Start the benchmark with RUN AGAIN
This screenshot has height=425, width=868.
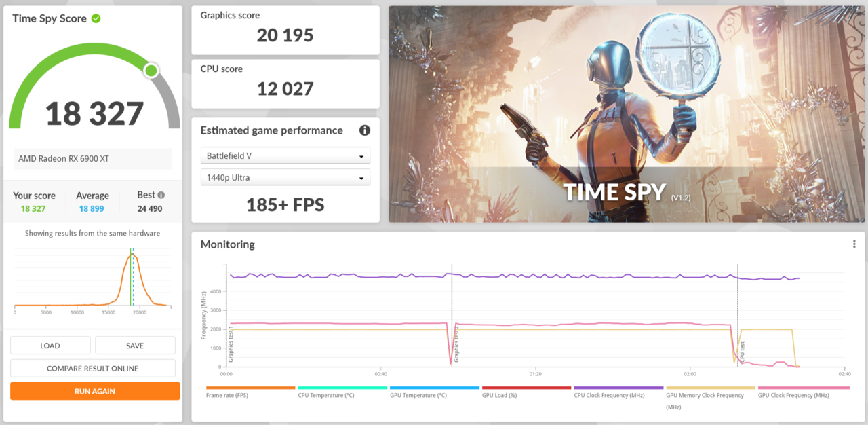95,391
